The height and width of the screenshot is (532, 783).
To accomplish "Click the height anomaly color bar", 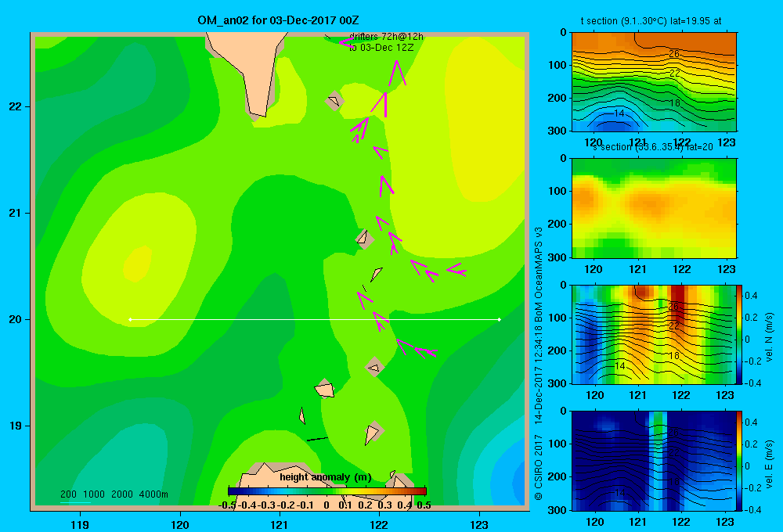I will tap(327, 491).
